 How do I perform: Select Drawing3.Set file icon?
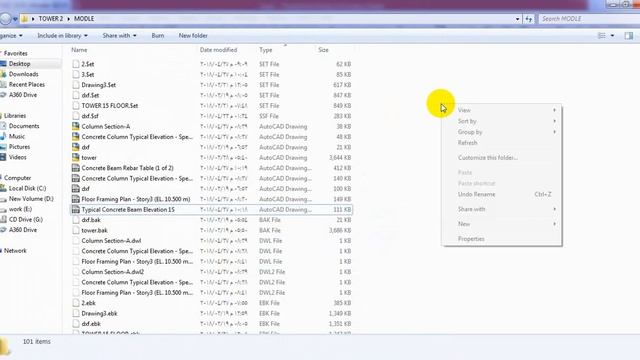[x=76, y=84]
